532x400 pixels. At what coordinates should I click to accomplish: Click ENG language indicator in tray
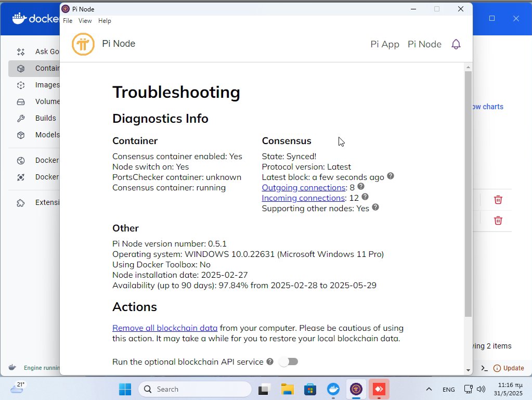tap(449, 390)
